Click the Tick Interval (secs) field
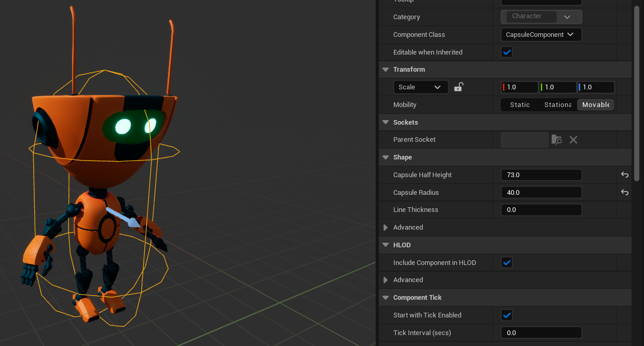644x346 pixels. pos(541,332)
